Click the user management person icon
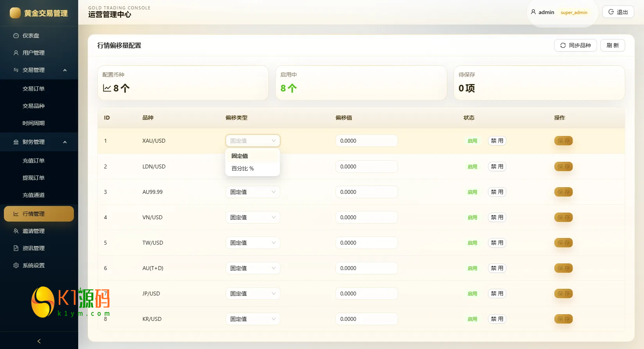This screenshot has width=644, height=349. tap(16, 53)
